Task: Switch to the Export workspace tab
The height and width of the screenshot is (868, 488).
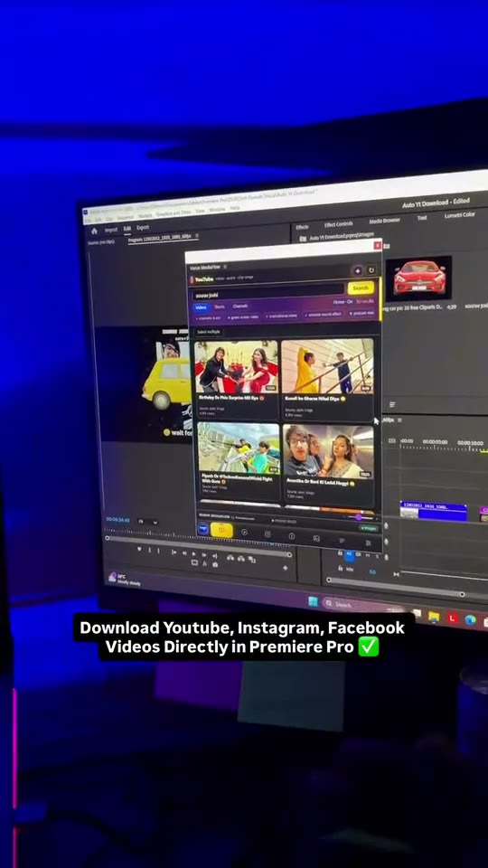Action: (143, 228)
